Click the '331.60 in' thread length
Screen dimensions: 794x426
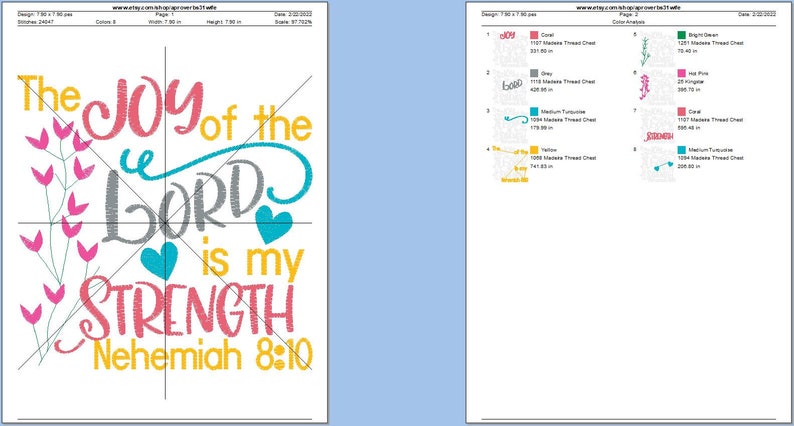[x=542, y=51]
